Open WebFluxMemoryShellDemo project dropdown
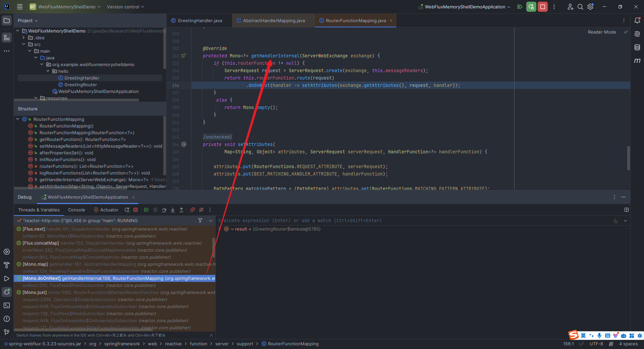 pos(65,7)
